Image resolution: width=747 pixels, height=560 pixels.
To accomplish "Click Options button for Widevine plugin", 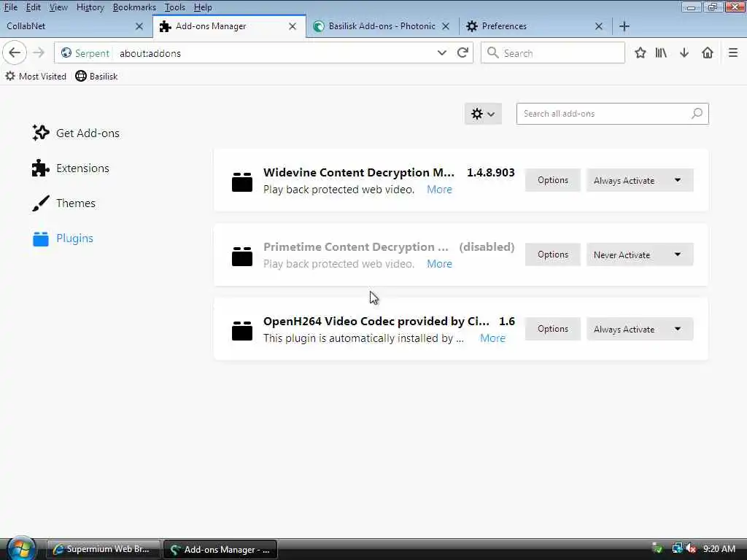I will [553, 180].
